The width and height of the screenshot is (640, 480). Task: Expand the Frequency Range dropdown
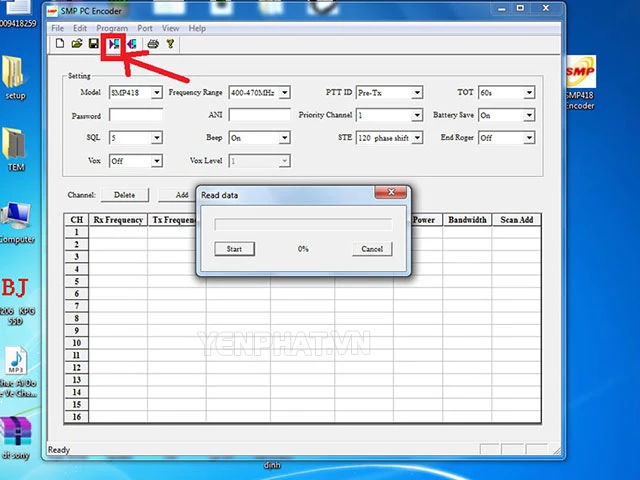pyautogui.click(x=284, y=93)
